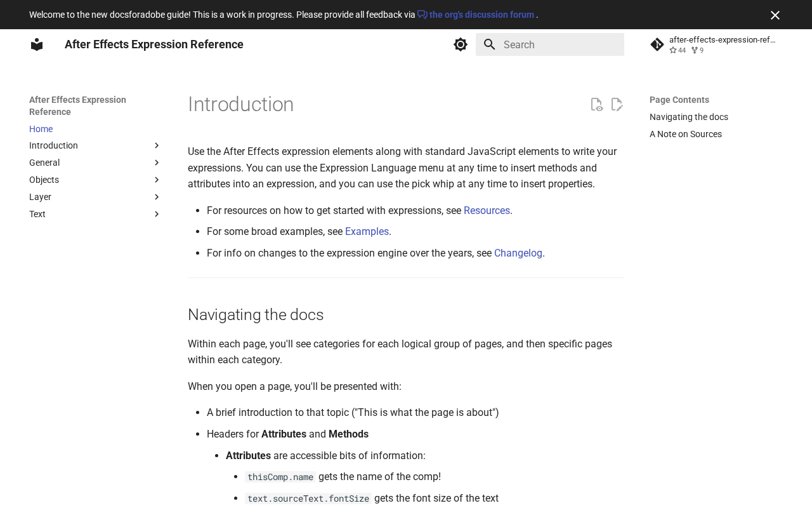Jump to Navigating the docs section

tap(689, 117)
